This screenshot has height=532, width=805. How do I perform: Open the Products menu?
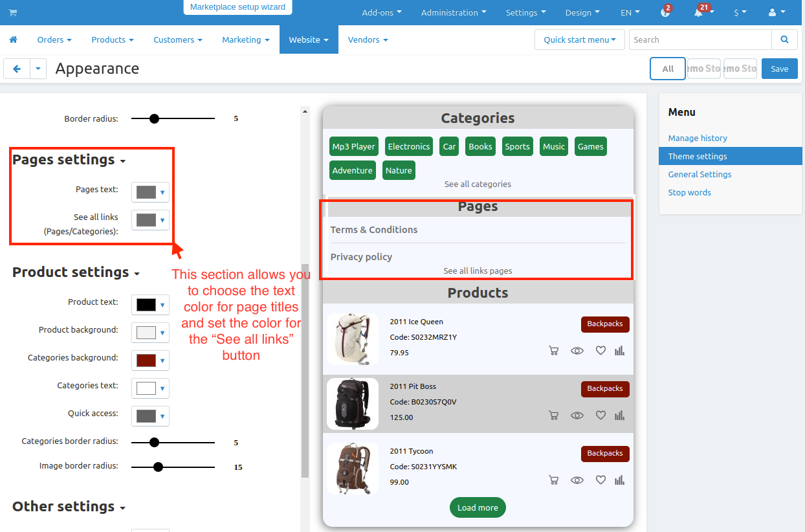click(x=112, y=39)
